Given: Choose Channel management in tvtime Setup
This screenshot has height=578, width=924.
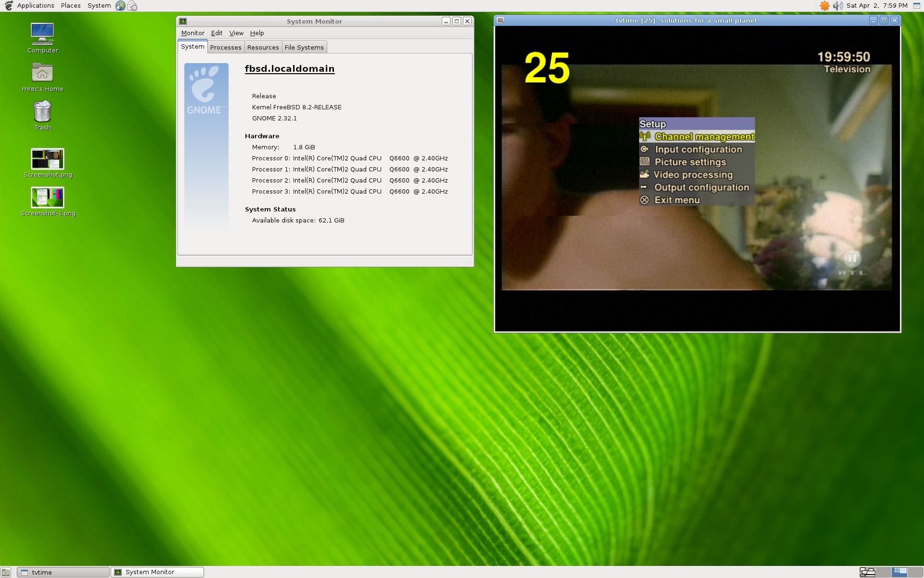Looking at the screenshot, I should [x=696, y=137].
